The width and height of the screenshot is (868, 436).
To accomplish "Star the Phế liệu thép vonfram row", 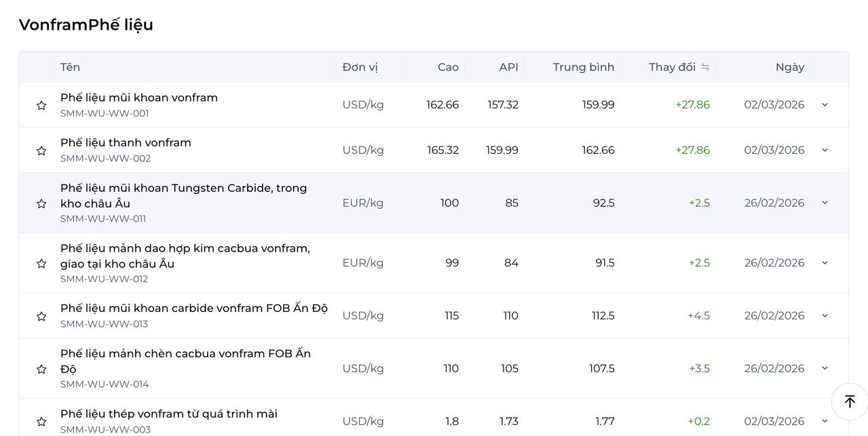I will [x=41, y=422].
